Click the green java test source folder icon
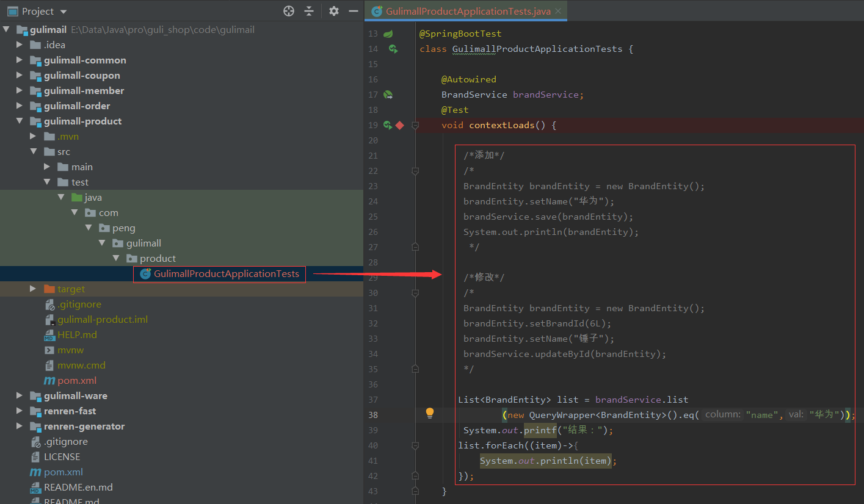 [77, 198]
